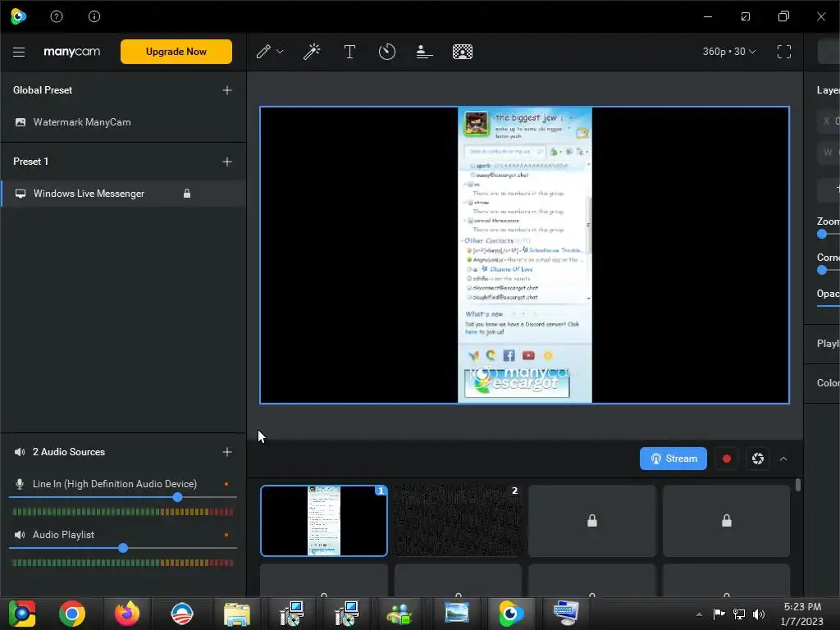Collapse the presets panel chevron
This screenshot has width=840, height=630.
783,459
